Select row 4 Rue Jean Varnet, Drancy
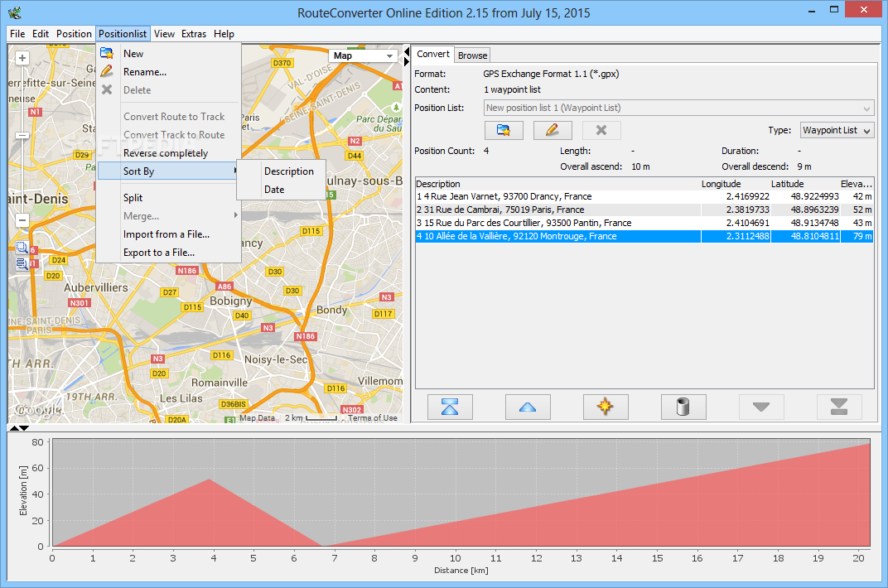 click(x=644, y=196)
